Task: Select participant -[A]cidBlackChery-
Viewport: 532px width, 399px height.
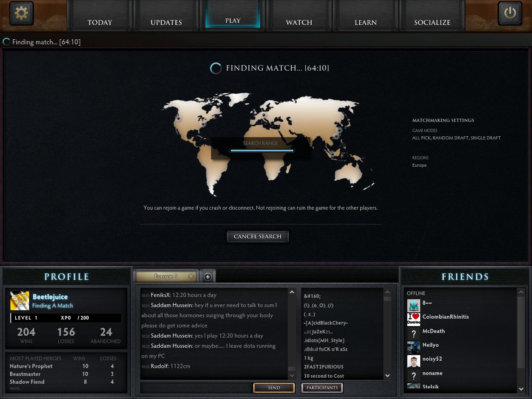Action: pyautogui.click(x=326, y=323)
